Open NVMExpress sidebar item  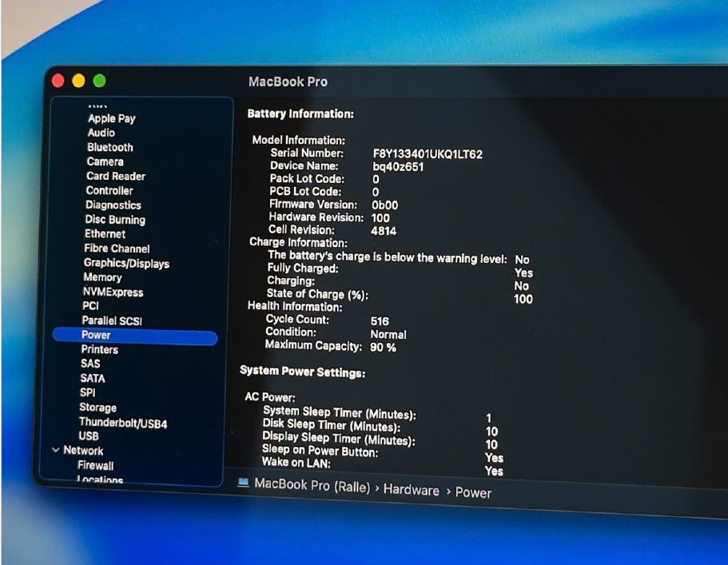(x=113, y=292)
